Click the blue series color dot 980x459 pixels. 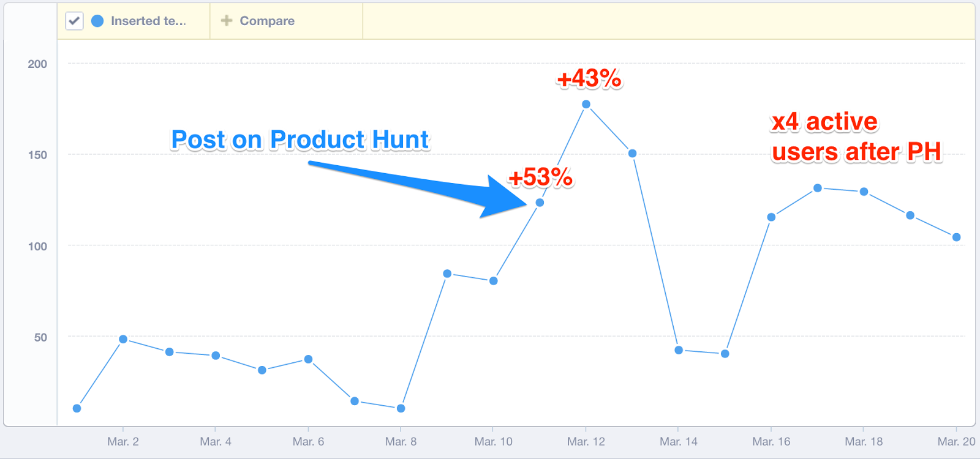point(97,21)
